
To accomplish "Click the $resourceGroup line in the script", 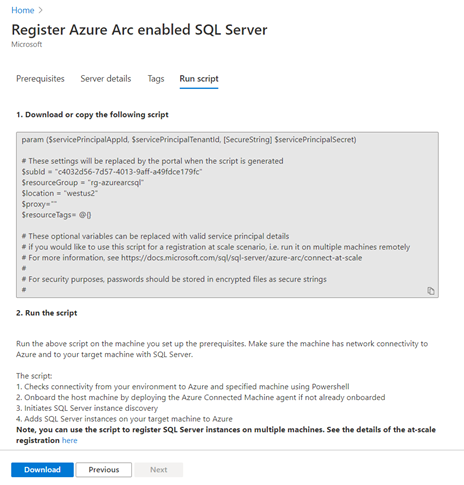I will coord(83,183).
